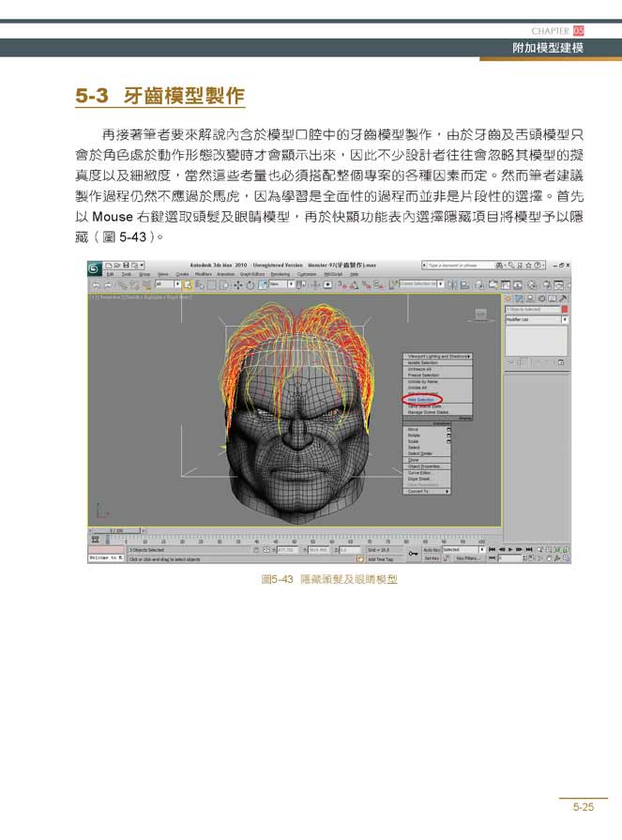Open the Edit menu
Image resolution: width=622 pixels, height=840 pixels.
[x=111, y=274]
